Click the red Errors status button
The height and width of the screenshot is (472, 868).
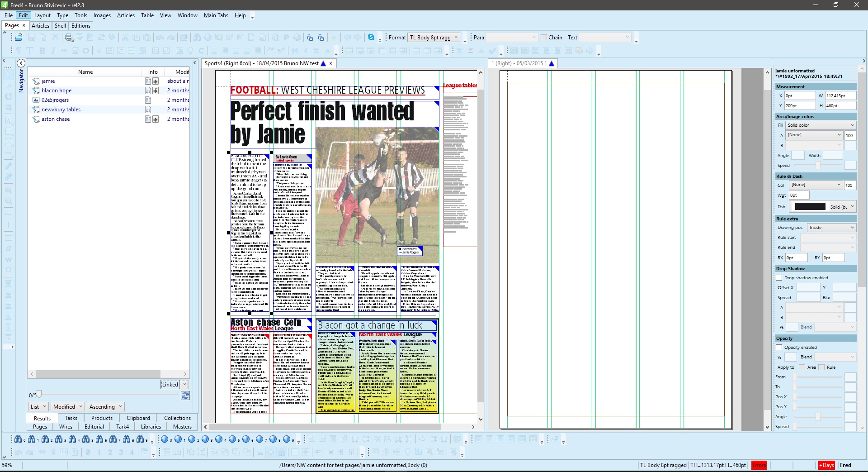coord(759,465)
